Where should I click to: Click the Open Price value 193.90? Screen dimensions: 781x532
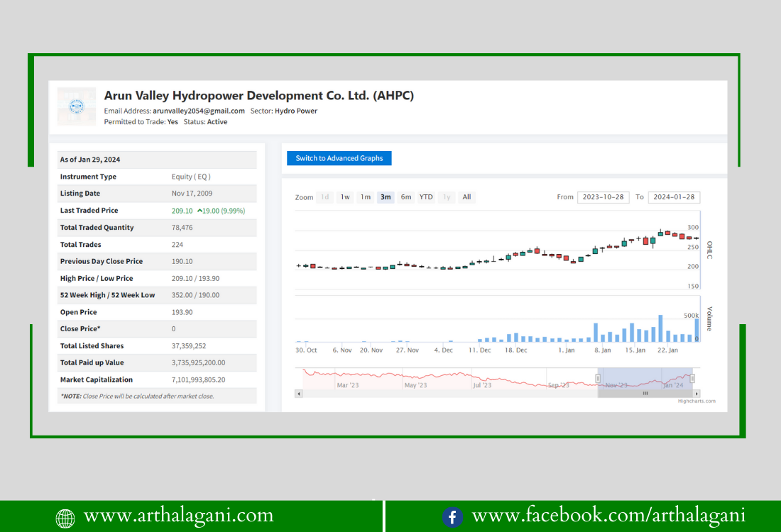[x=182, y=312]
